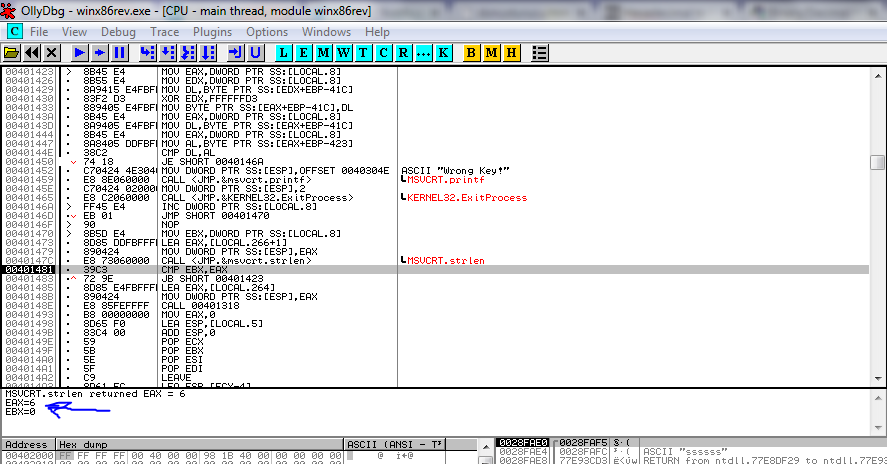
Task: Click the disassembly scrollbar thumb
Action: 878,162
